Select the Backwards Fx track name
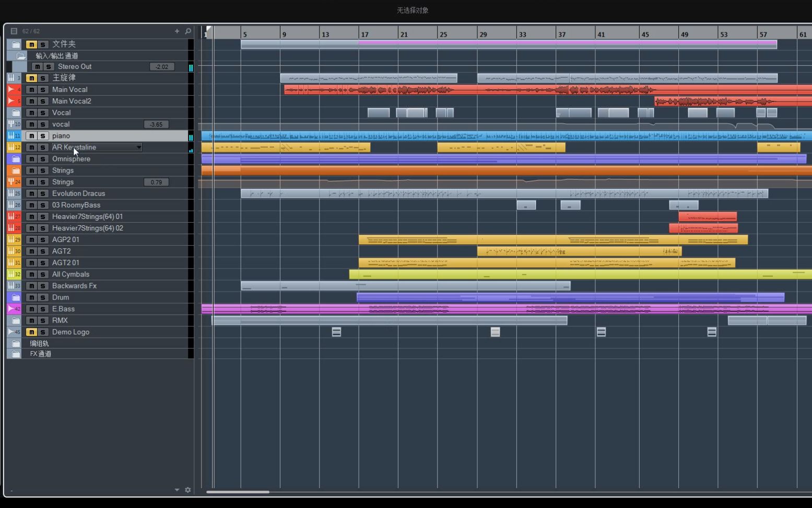This screenshot has height=508, width=812. pyautogui.click(x=74, y=286)
